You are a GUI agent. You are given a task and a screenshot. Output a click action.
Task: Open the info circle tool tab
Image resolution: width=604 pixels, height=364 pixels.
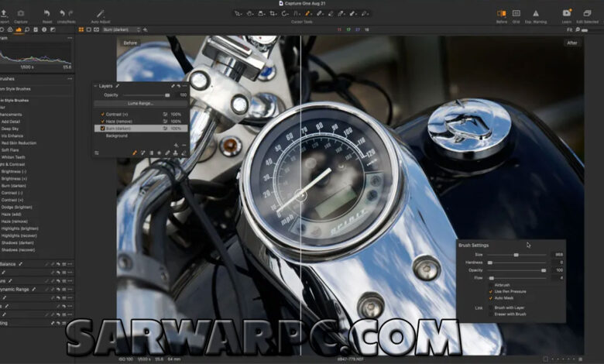44,29
